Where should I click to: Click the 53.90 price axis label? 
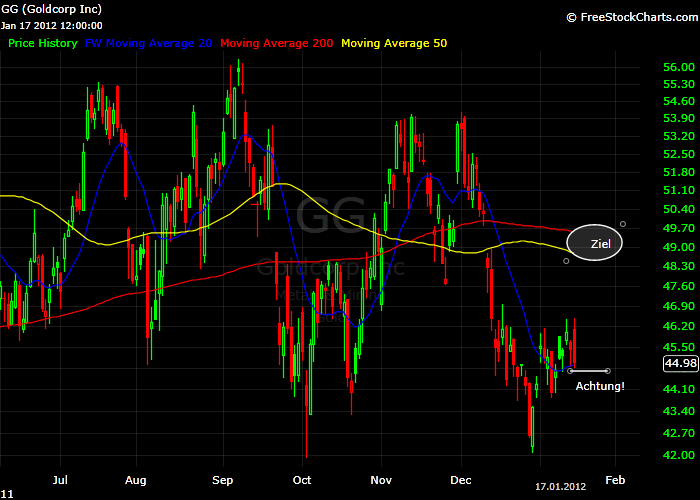679,118
